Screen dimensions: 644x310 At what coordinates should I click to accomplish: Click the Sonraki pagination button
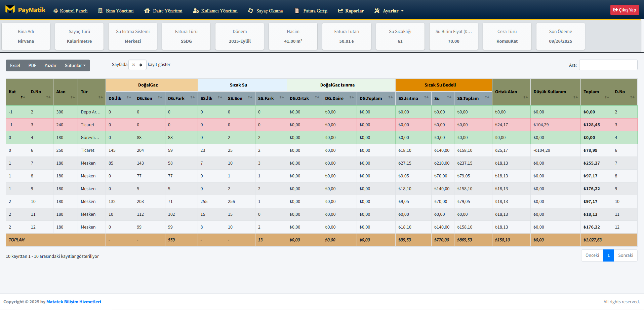(625, 255)
